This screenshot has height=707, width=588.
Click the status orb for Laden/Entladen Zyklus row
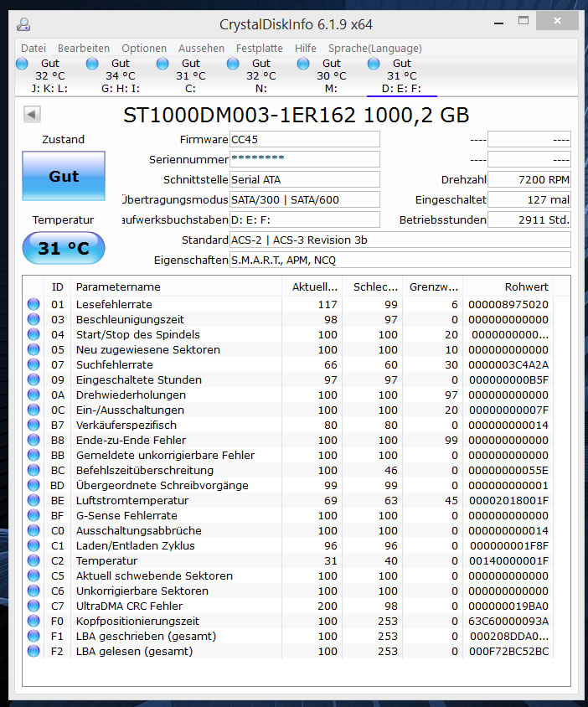tap(34, 545)
